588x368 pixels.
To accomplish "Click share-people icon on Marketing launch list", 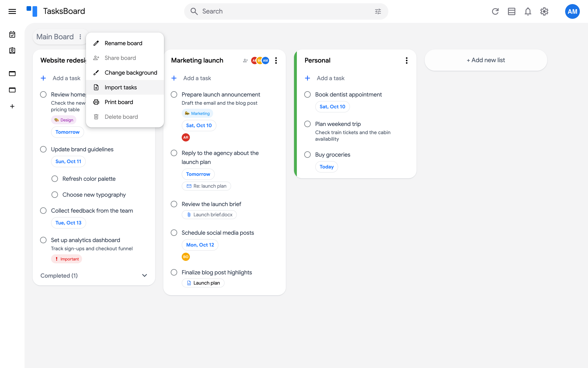I will (245, 60).
